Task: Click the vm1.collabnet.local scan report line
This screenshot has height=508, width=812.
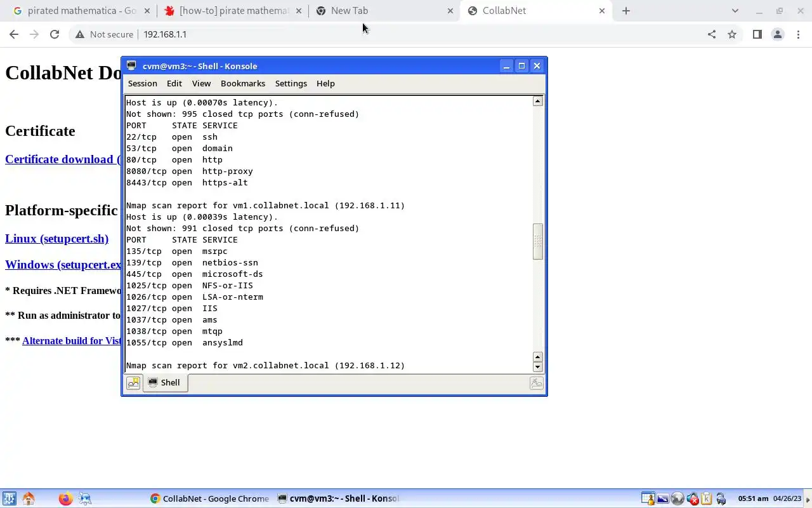Action: pos(265,206)
